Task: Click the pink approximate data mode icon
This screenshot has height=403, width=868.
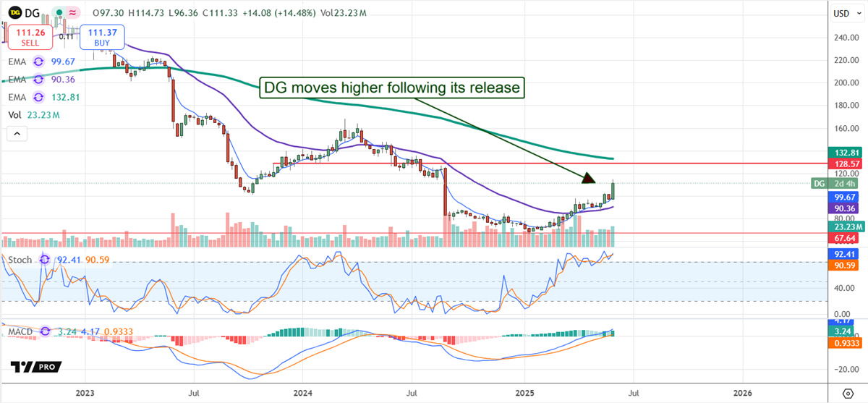Action: click(x=72, y=13)
